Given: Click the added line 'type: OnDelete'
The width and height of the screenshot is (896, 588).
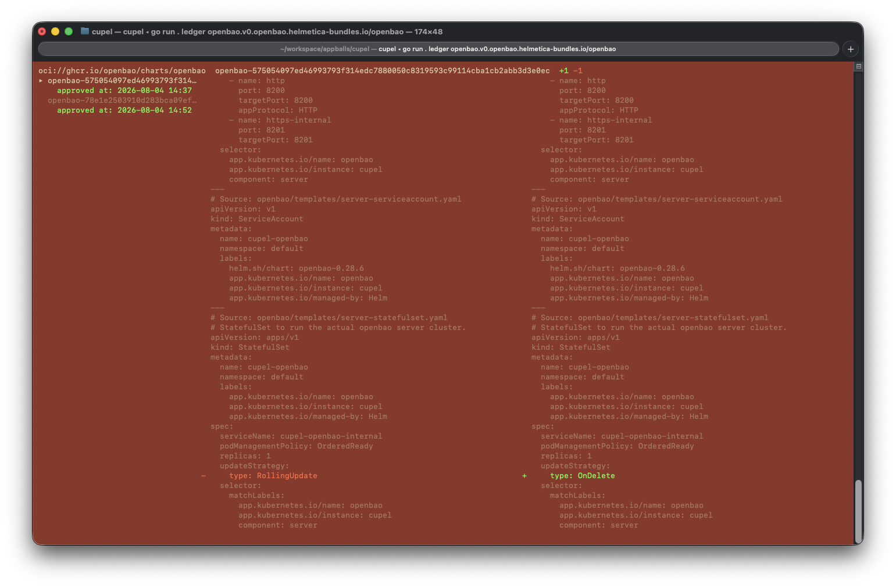Looking at the screenshot, I should [x=583, y=476].
